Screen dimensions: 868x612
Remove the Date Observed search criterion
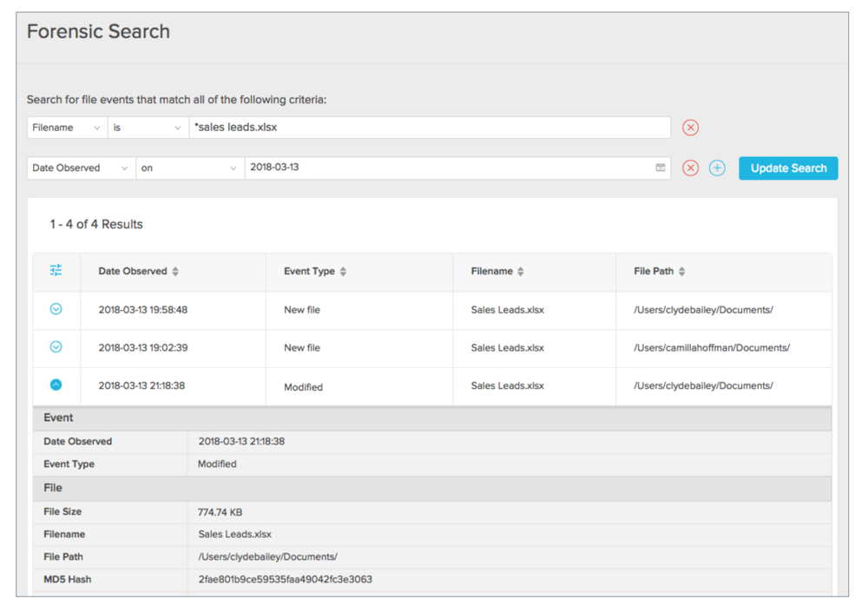[690, 168]
